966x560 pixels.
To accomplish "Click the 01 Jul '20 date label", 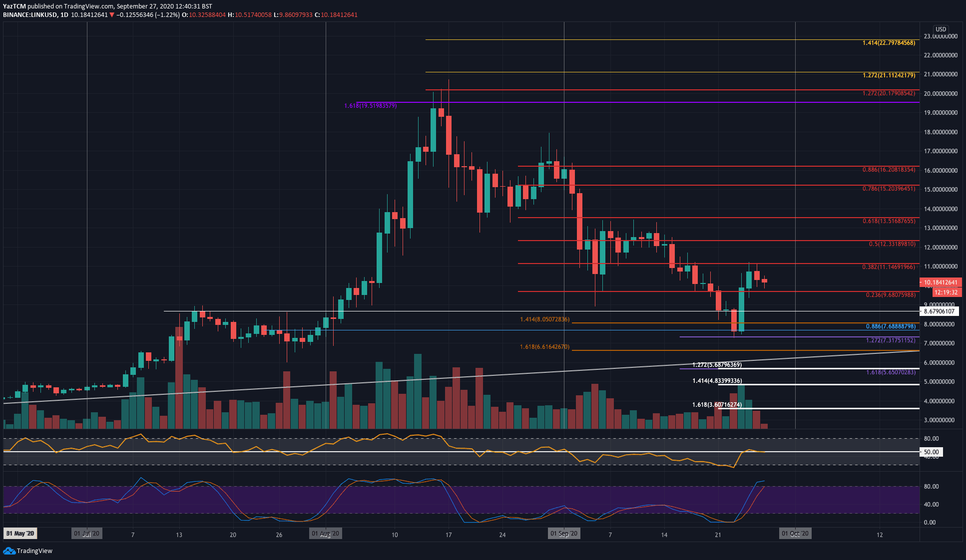I will tap(86, 534).
